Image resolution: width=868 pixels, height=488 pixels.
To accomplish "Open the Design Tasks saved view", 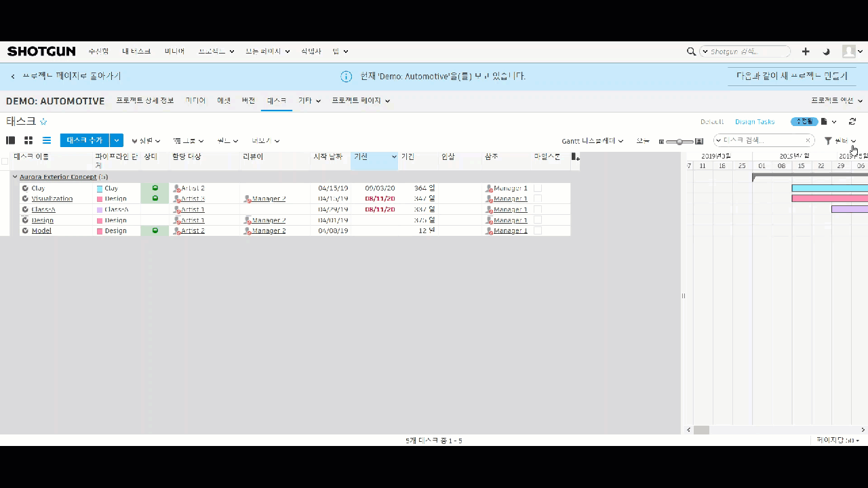I will tap(755, 122).
